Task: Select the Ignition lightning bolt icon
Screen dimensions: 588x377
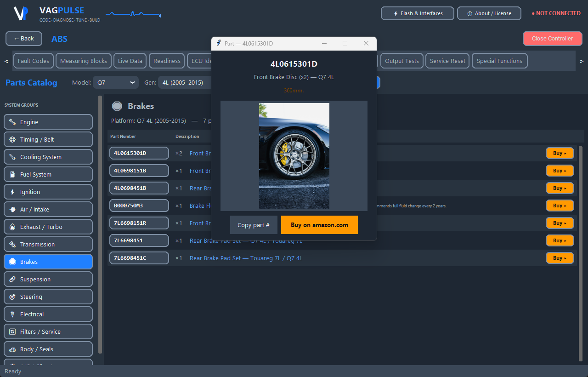Action: 12,192
